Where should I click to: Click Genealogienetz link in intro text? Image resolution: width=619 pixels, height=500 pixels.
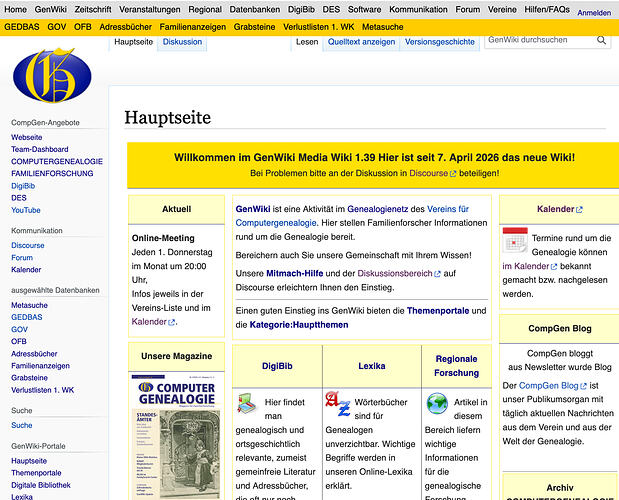(x=378, y=209)
